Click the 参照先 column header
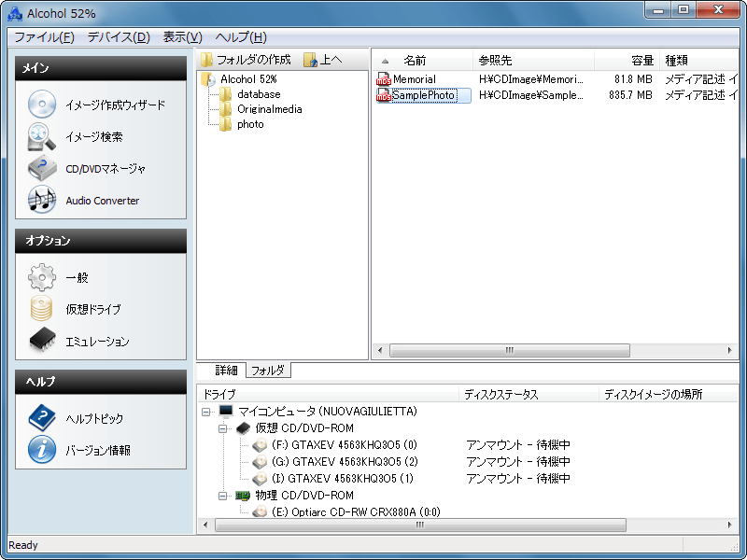This screenshot has width=747, height=560. tap(533, 61)
